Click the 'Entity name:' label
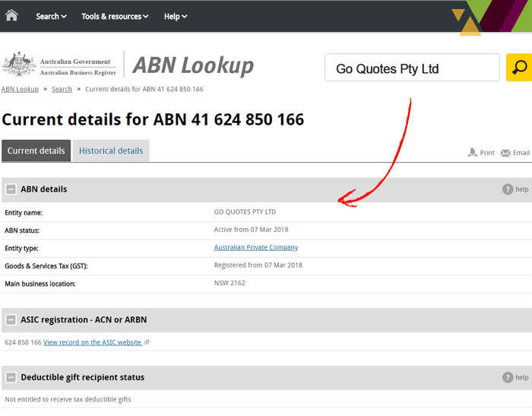Viewport: 532px width, 416px height. [24, 213]
